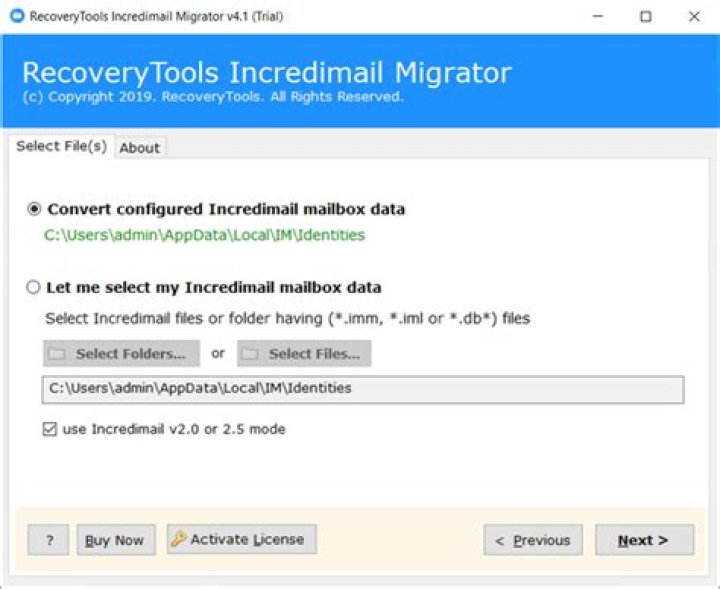
Task: Click the Select Incredimail files or folder instruction text
Action: point(287,318)
